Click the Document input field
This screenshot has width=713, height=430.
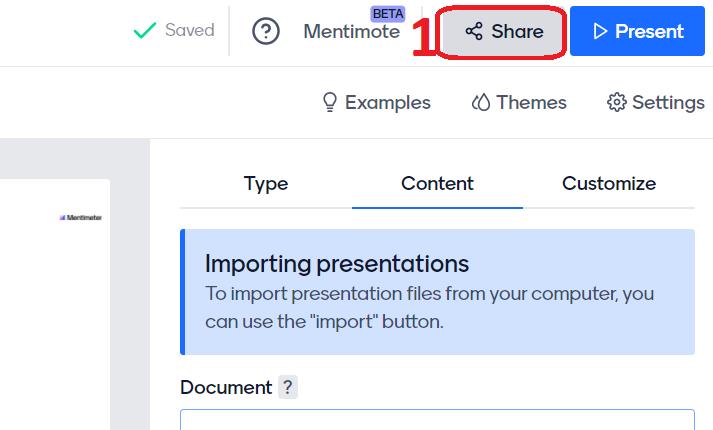click(437, 420)
